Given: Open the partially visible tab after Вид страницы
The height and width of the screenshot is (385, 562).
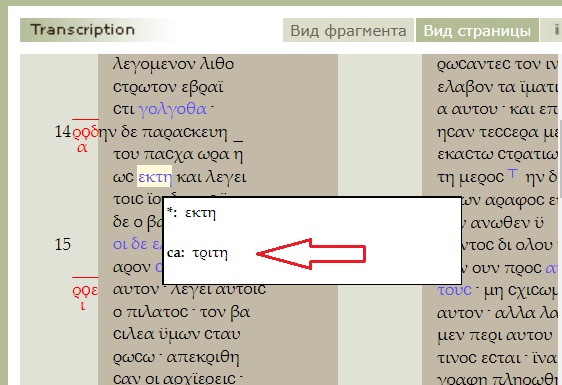Looking at the screenshot, I should coord(551,30).
